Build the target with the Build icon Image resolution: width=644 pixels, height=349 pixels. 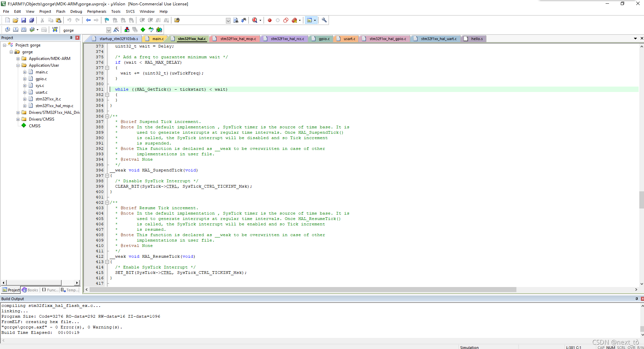pyautogui.click(x=15, y=30)
